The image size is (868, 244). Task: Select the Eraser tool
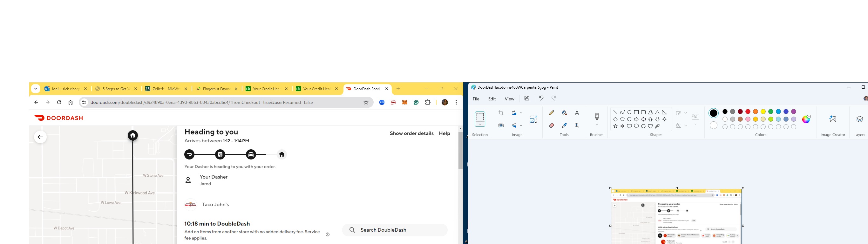tap(551, 126)
